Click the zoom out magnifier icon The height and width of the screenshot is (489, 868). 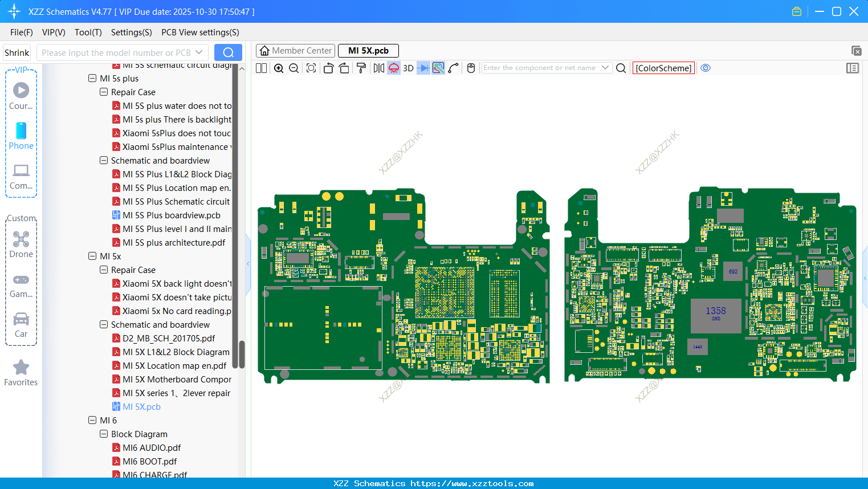tap(294, 68)
